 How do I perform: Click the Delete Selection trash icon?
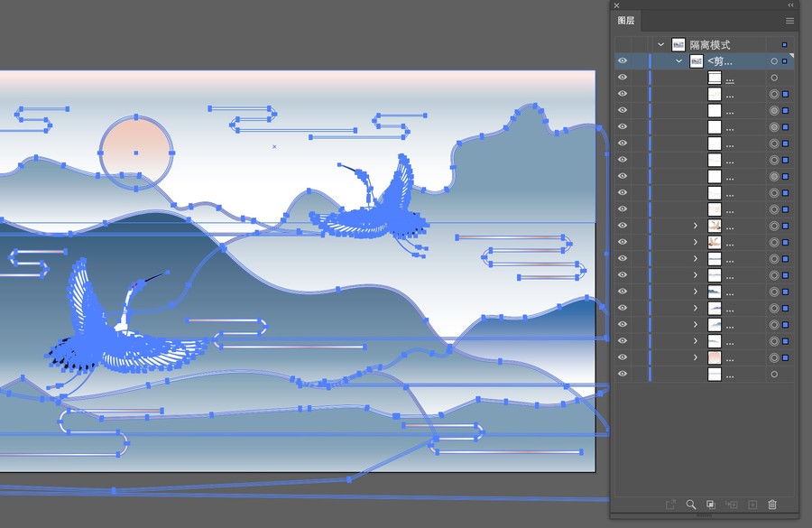tap(772, 505)
